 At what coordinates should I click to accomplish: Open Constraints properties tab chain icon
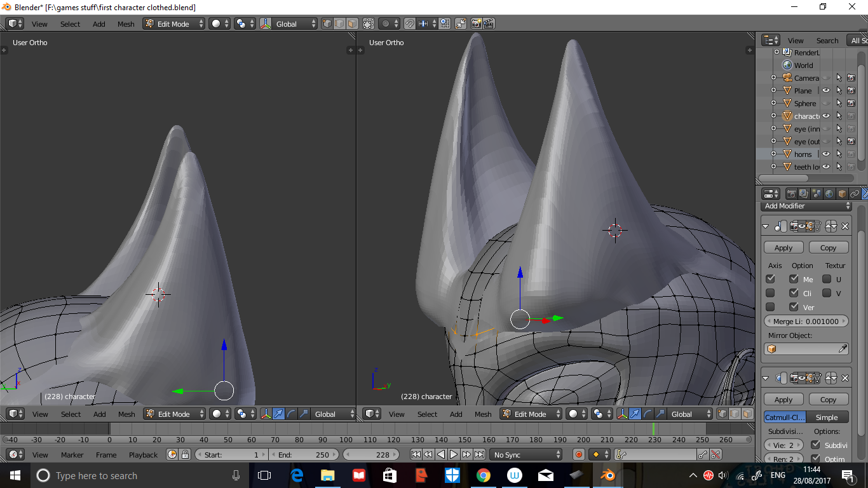click(x=855, y=194)
